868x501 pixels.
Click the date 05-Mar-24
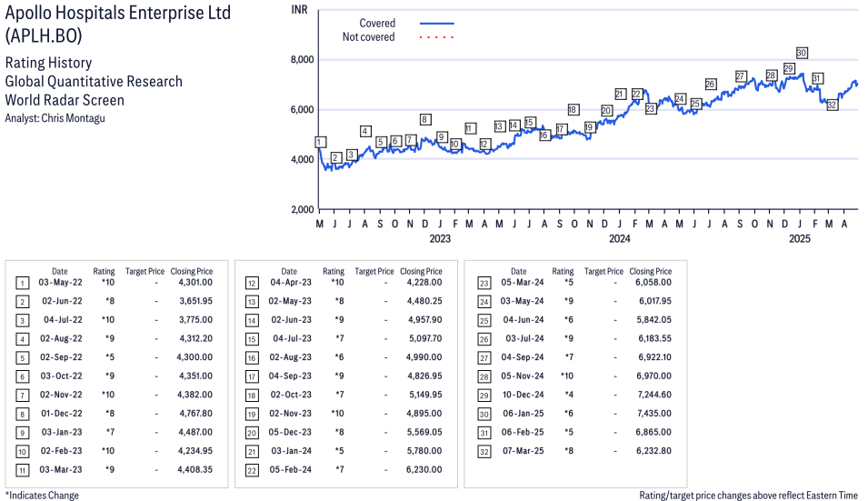coord(523,283)
